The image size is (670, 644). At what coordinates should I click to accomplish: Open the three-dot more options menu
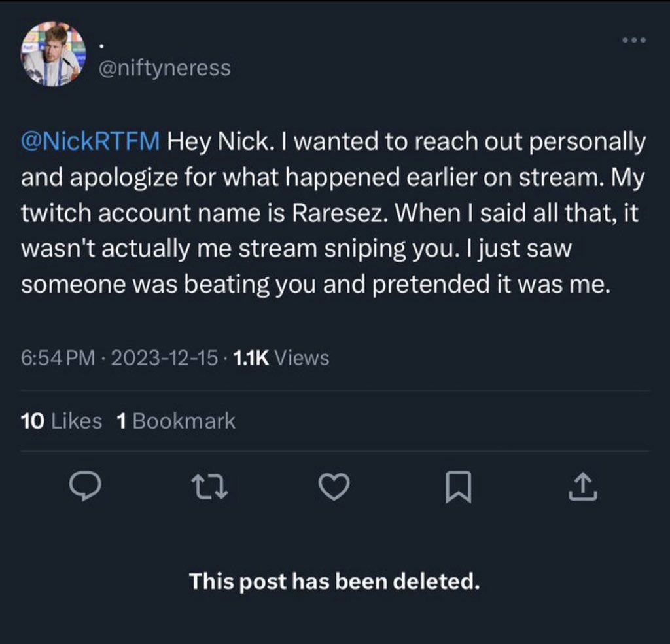click(x=634, y=41)
